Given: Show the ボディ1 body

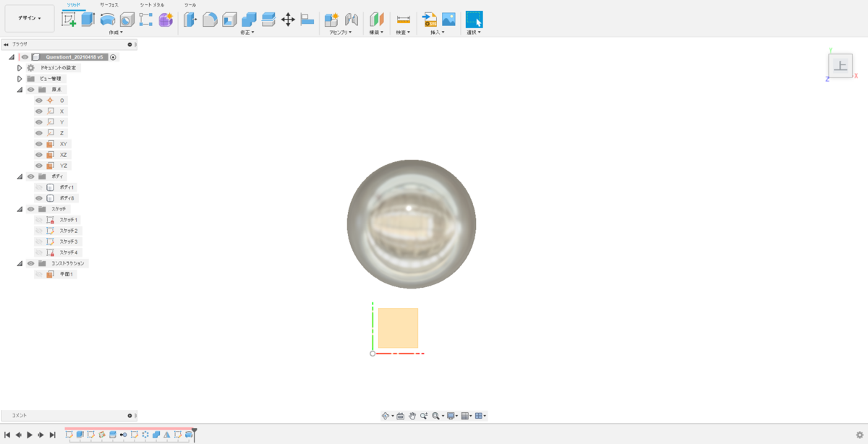Looking at the screenshot, I should coord(39,187).
